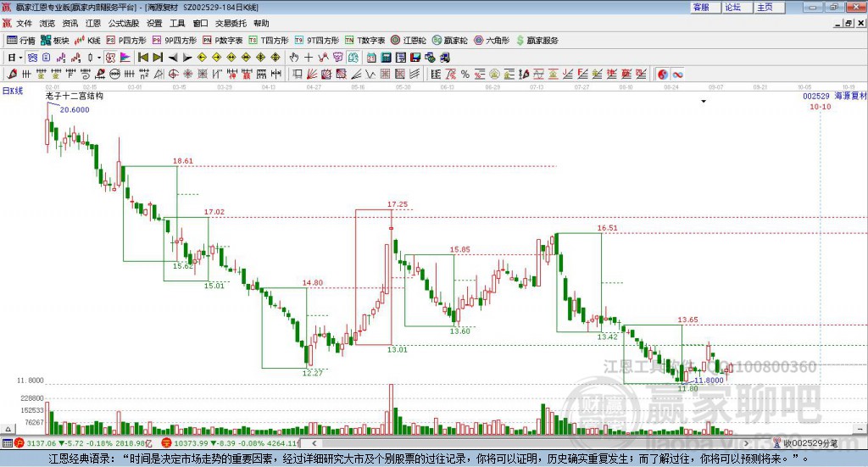
Task: Open the 工具 menu
Action: pyautogui.click(x=177, y=23)
